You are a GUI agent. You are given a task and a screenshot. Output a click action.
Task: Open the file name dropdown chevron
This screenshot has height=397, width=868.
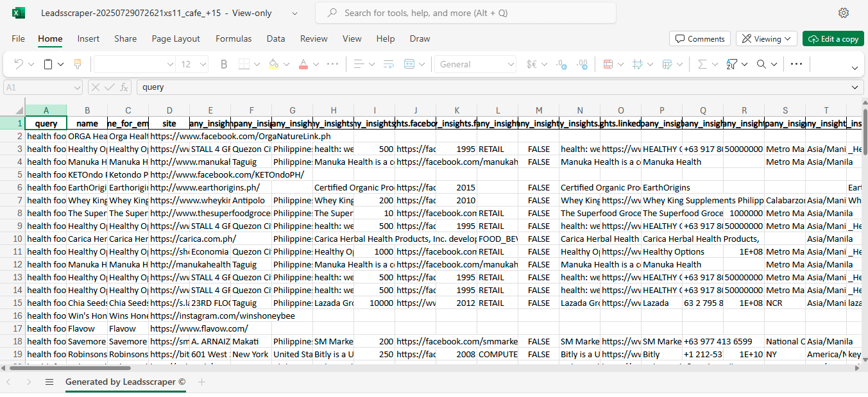pos(294,13)
